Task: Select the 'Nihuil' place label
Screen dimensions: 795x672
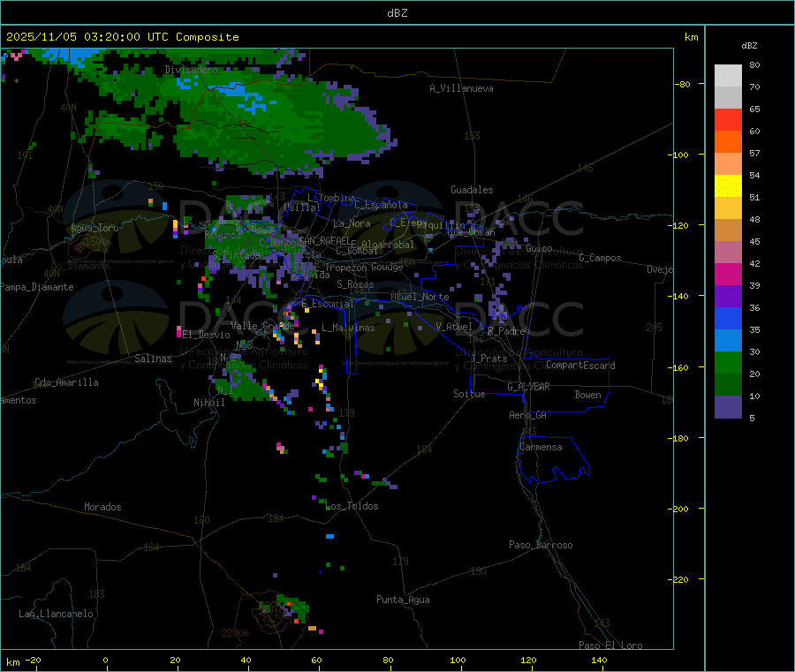Action: (x=209, y=403)
